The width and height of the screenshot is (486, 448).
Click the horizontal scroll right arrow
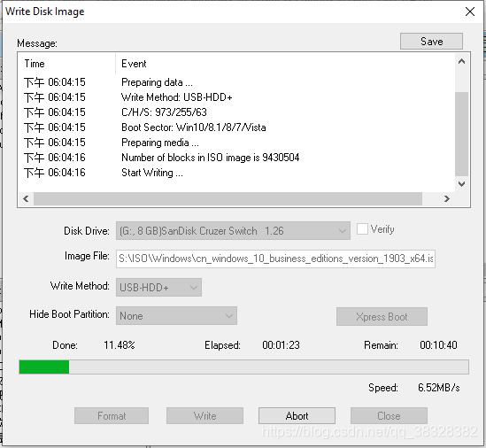[x=447, y=198]
